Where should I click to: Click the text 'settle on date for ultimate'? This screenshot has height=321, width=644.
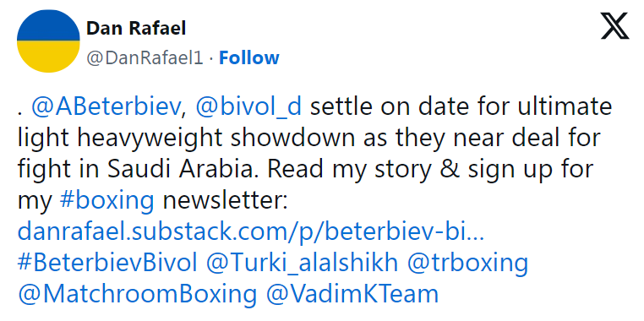[x=461, y=106]
